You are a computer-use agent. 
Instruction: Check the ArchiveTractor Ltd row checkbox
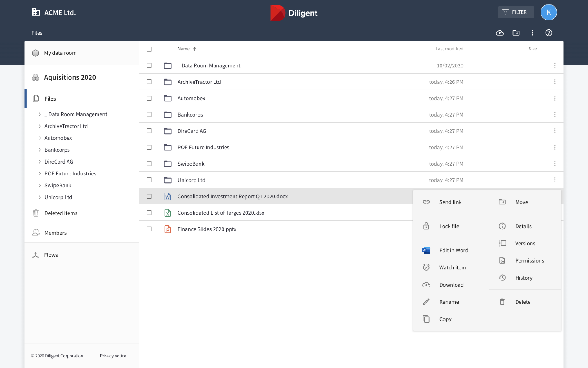[x=149, y=82]
